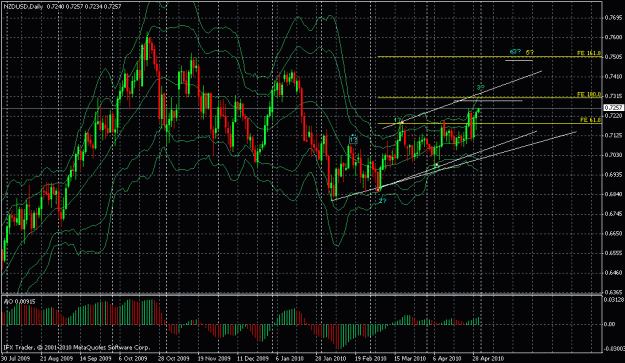625x363 pixels.
Task: Click the FE 61.8 Fibonacci label
Action: (x=590, y=120)
